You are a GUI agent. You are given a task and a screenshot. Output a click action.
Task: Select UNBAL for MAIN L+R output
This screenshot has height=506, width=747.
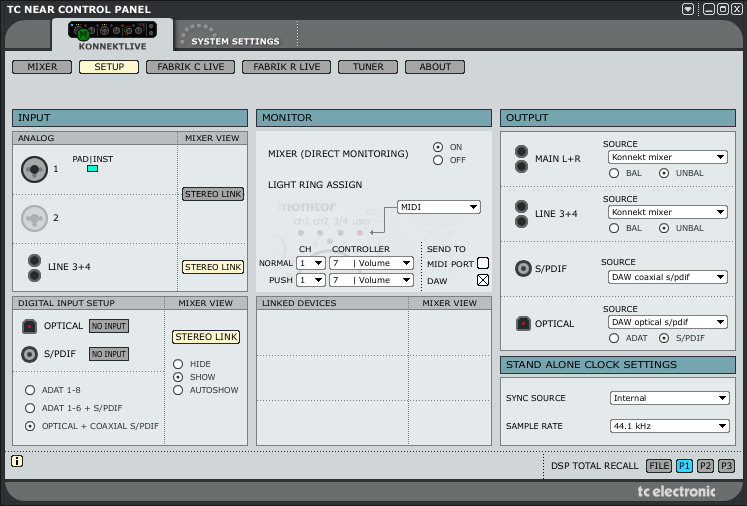click(664, 173)
